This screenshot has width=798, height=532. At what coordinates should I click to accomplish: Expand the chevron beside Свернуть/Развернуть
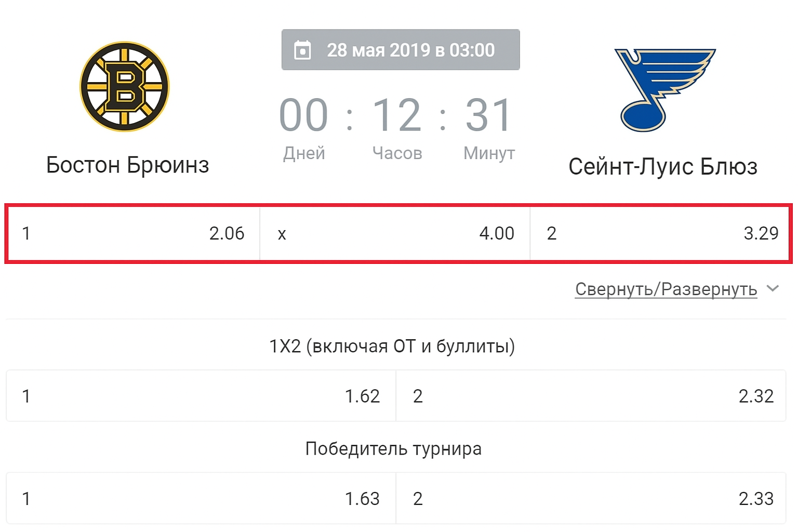point(773,288)
